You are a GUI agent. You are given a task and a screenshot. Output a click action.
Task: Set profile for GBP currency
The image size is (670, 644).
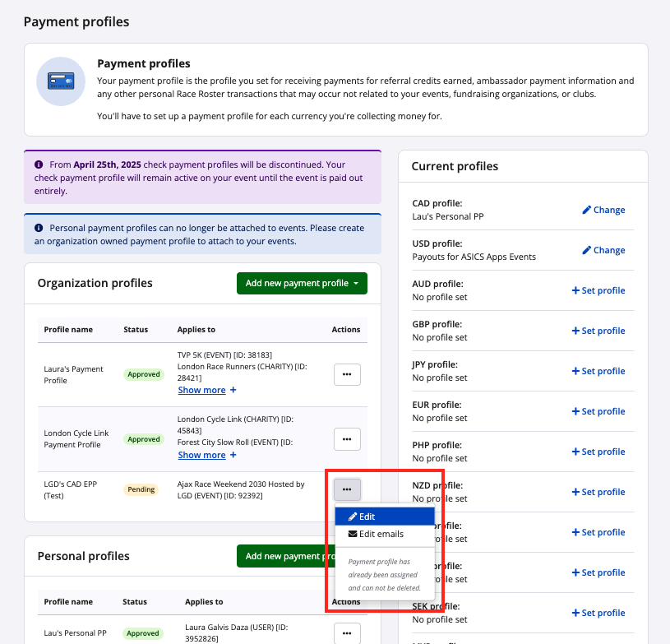coord(598,331)
